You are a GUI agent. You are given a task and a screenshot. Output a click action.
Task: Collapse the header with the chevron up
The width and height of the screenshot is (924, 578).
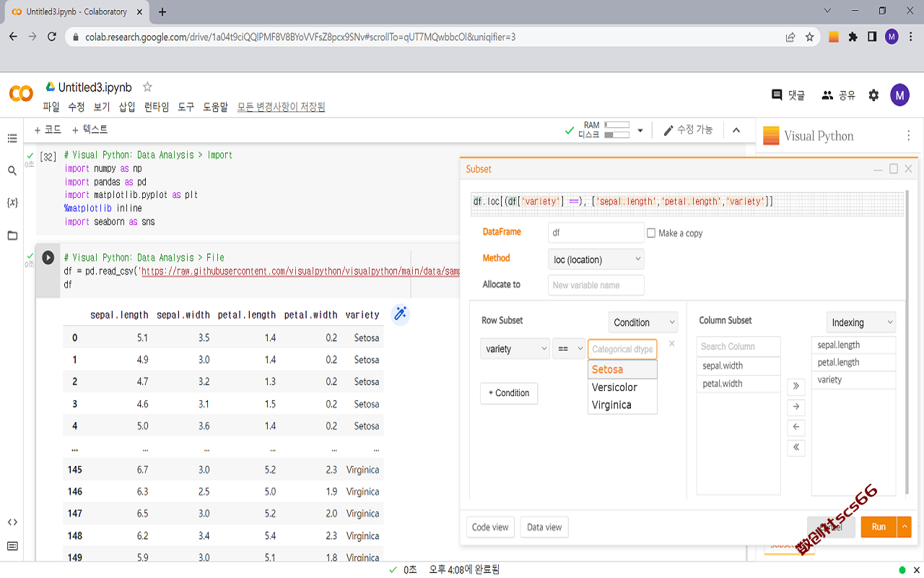pyautogui.click(x=736, y=130)
